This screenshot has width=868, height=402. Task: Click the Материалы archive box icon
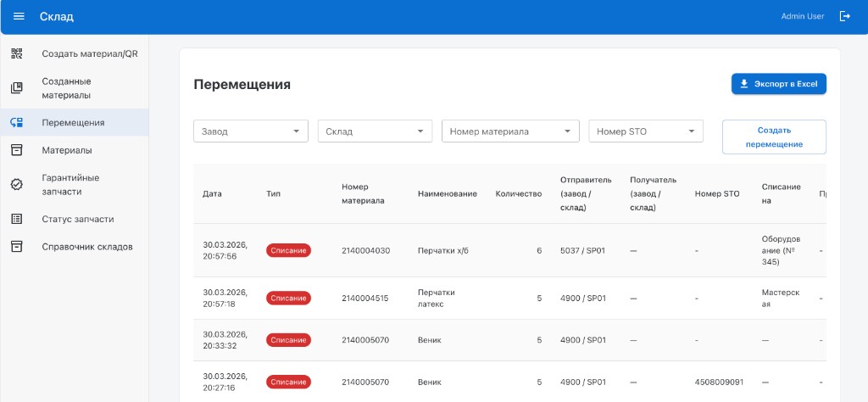16,150
